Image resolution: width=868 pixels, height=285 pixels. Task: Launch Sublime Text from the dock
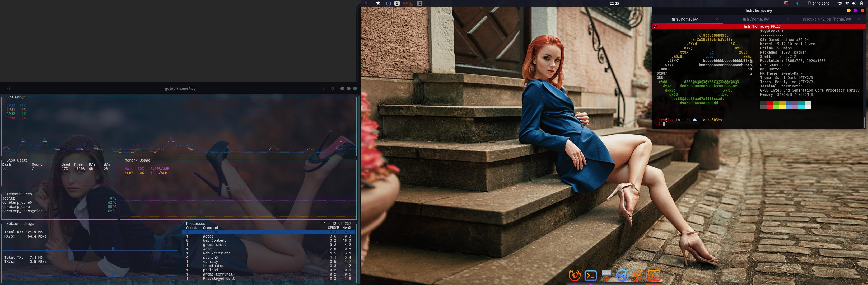[638, 275]
